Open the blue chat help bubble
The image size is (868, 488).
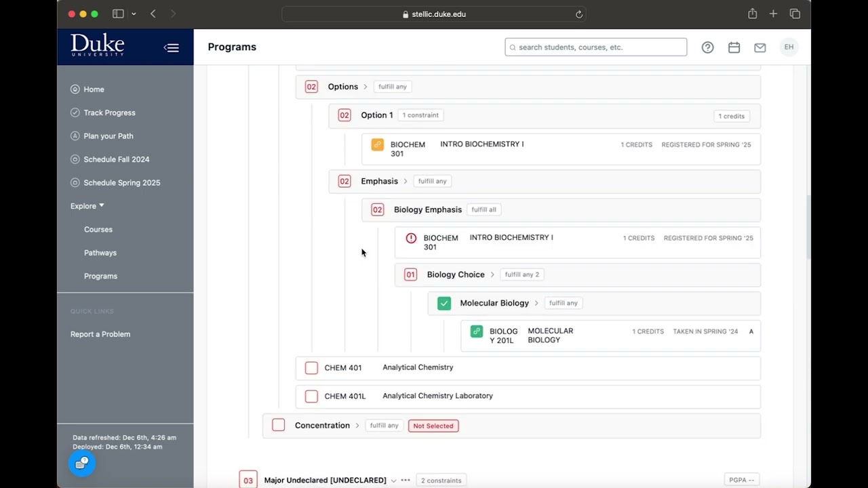(x=82, y=463)
